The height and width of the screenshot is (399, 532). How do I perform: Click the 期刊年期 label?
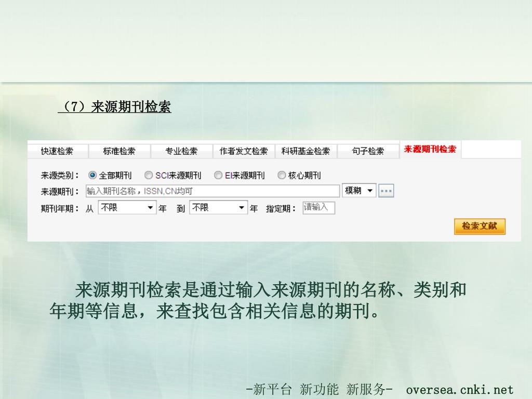(60, 208)
